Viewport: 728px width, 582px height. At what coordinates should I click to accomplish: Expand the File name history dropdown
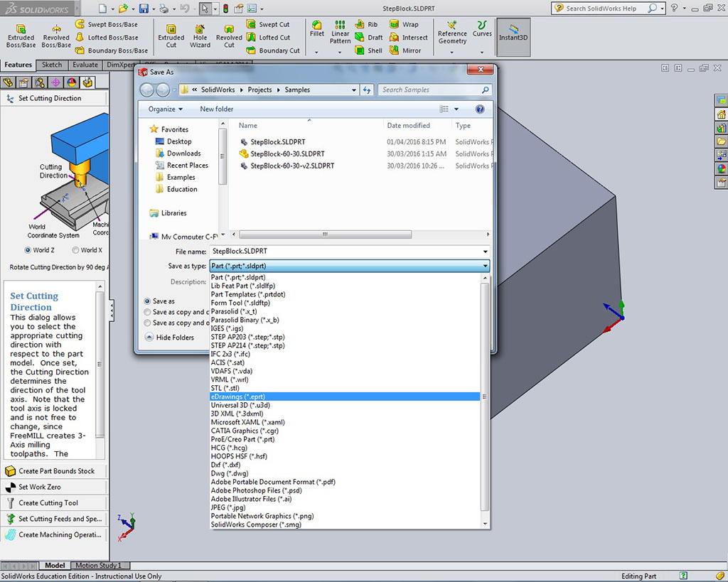[486, 252]
